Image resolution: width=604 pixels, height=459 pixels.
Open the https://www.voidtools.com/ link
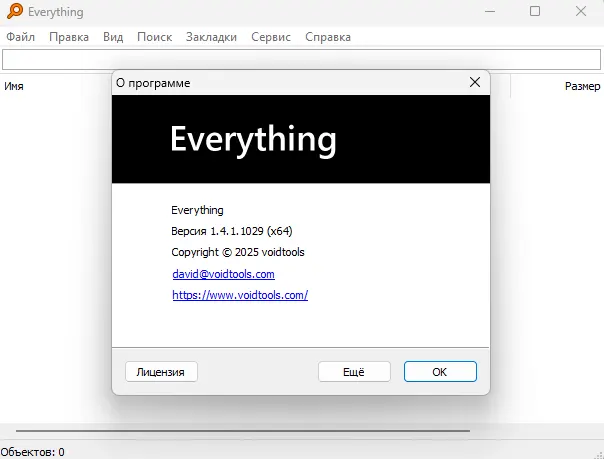point(240,295)
